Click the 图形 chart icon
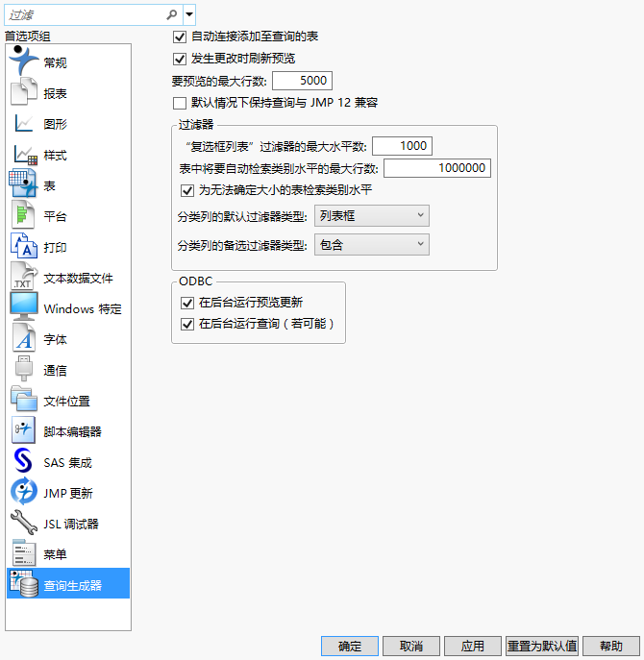Viewport: 644px width, 660px height. (x=24, y=123)
